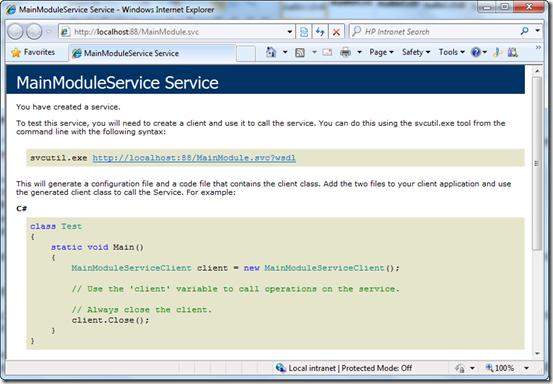This screenshot has height=384, width=553.
Task: Click the 'static void Main()' code line
Action: click(97, 247)
